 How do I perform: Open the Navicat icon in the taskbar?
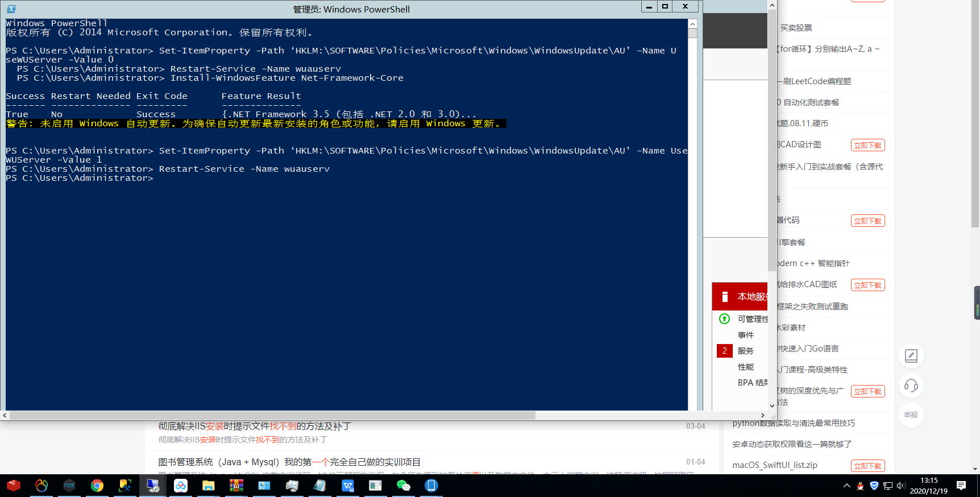click(41, 486)
